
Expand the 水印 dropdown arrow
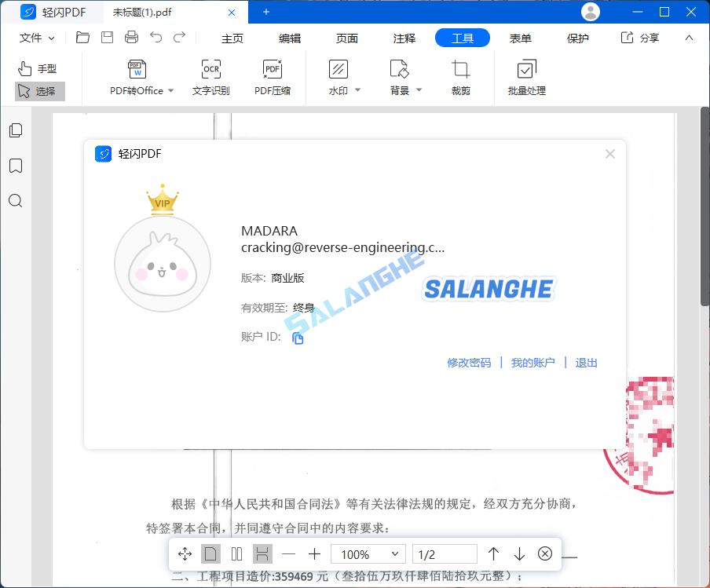[357, 90]
